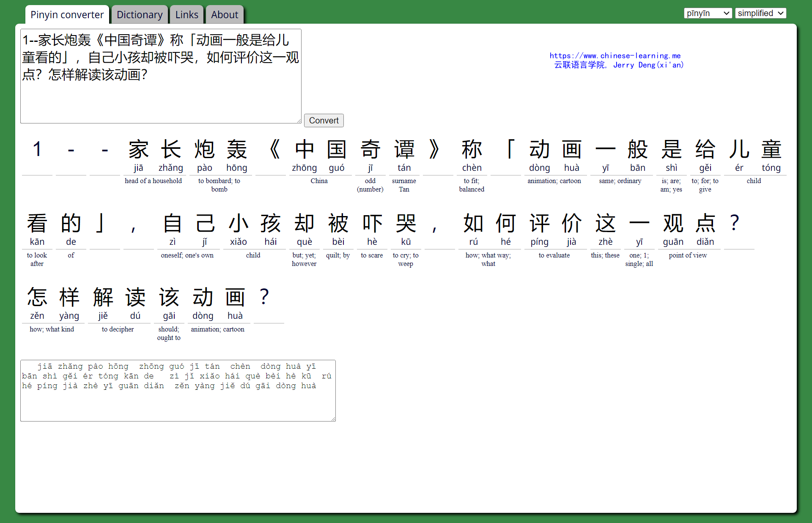Click the character 儿 with pinyin ér
Screen dimensions: 812x523
[x=739, y=149]
